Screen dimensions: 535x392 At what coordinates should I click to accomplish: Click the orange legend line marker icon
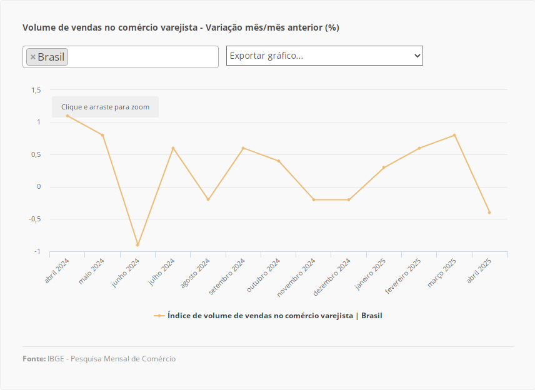[159, 316]
